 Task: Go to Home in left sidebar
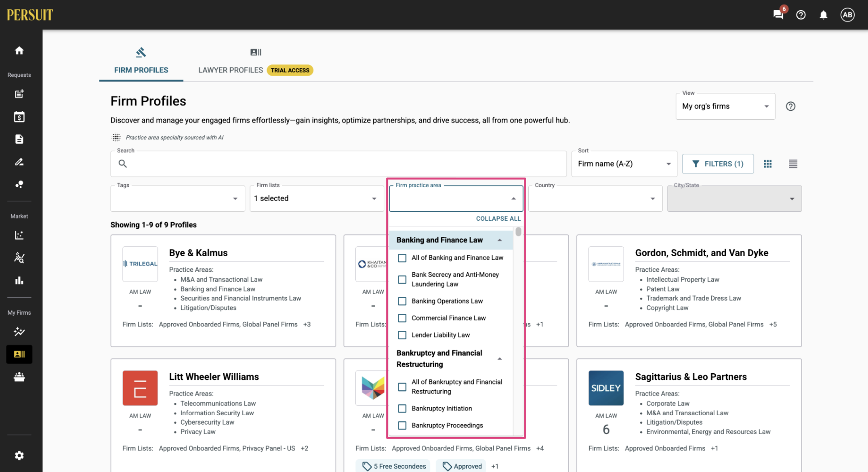[19, 51]
